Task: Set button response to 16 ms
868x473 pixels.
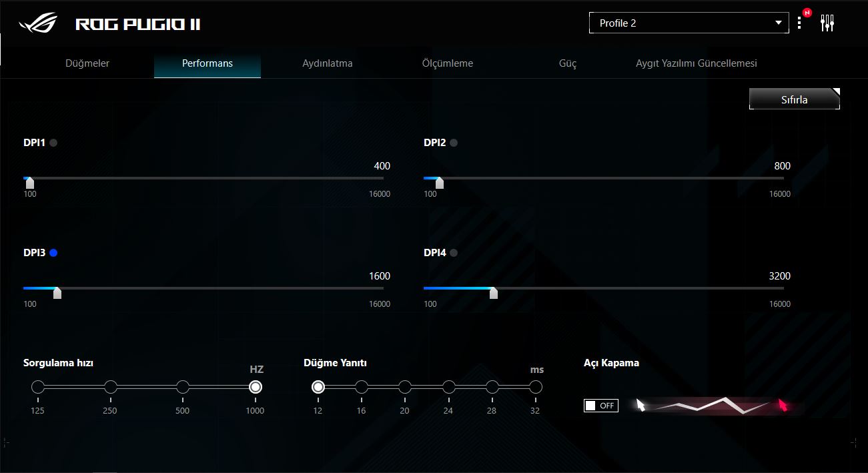Action: [362, 387]
